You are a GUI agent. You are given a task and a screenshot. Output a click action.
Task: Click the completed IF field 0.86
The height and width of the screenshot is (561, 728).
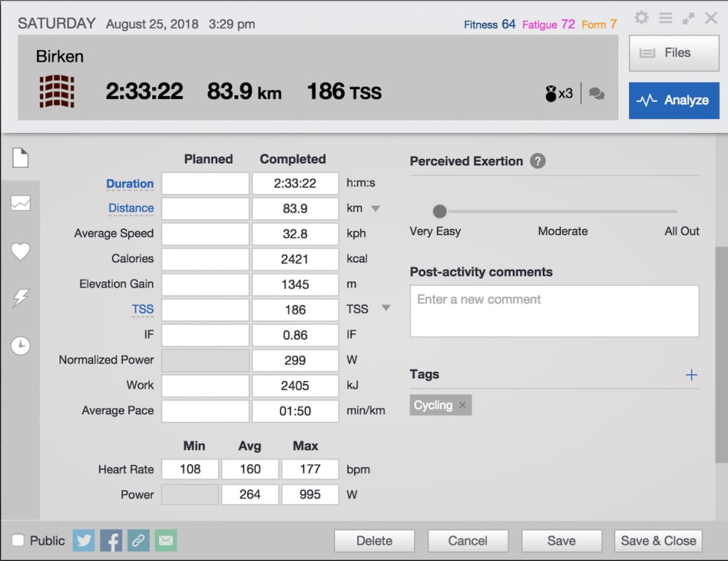296,335
